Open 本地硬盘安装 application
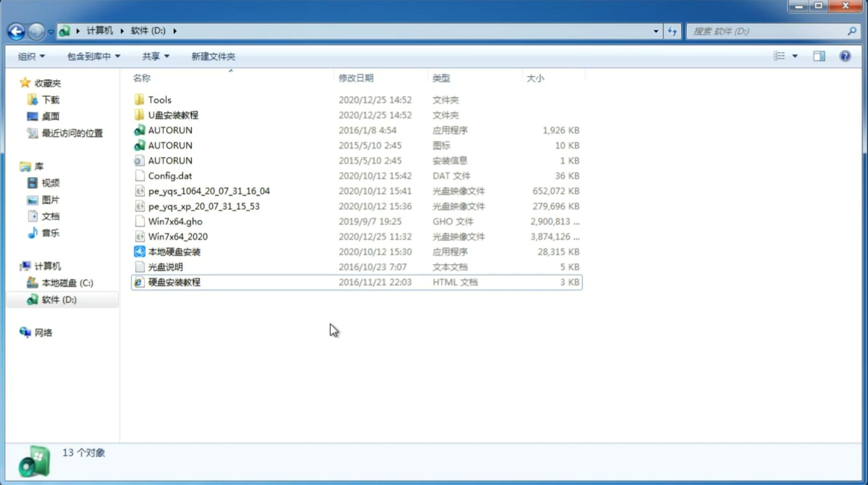The height and width of the screenshot is (485, 868). 174,251
